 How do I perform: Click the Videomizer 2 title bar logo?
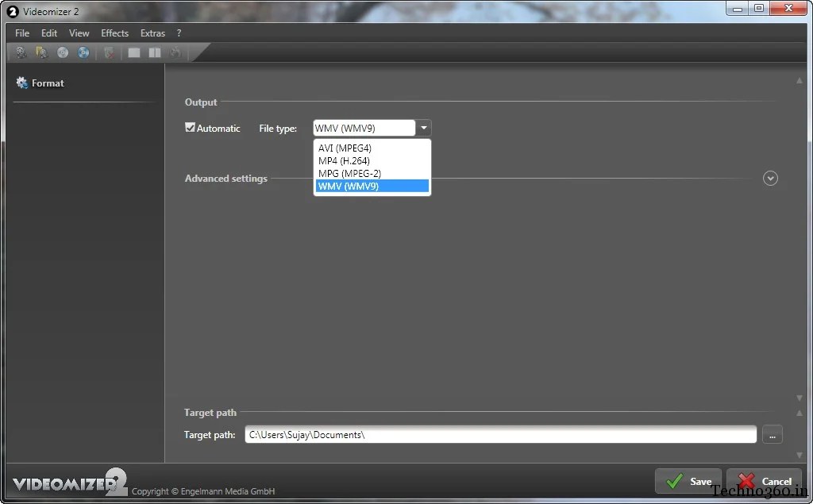(x=13, y=11)
